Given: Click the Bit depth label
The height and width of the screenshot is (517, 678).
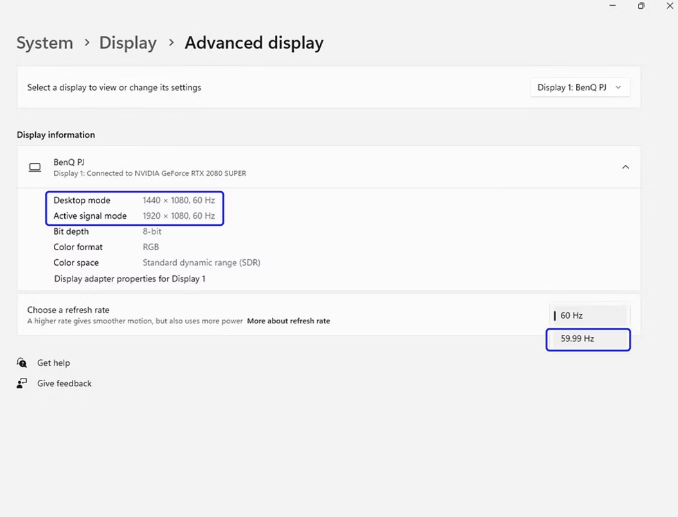Looking at the screenshot, I should (x=71, y=231).
